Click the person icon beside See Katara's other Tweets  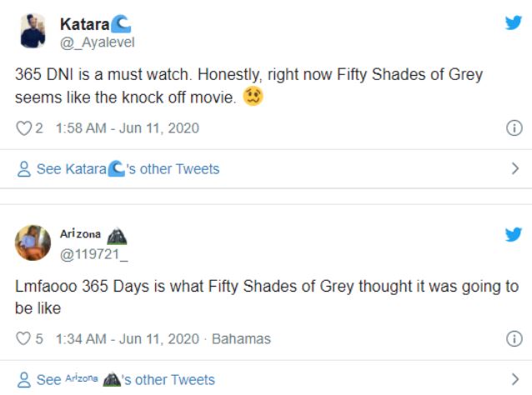[x=24, y=169]
